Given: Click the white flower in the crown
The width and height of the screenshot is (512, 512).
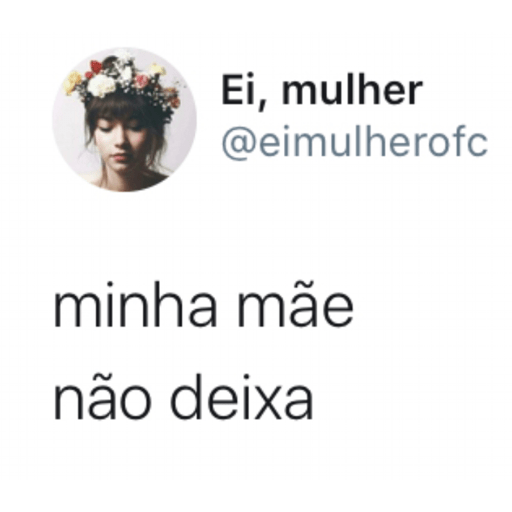Looking at the screenshot, I should coord(102,85).
